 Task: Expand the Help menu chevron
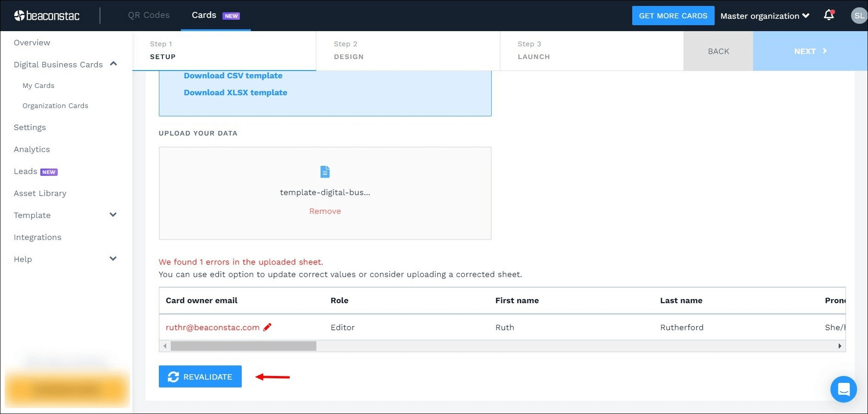(x=113, y=259)
